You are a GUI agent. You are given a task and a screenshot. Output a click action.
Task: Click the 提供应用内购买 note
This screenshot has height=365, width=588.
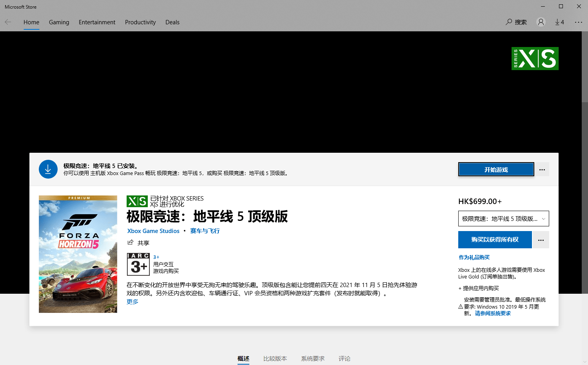coord(479,288)
